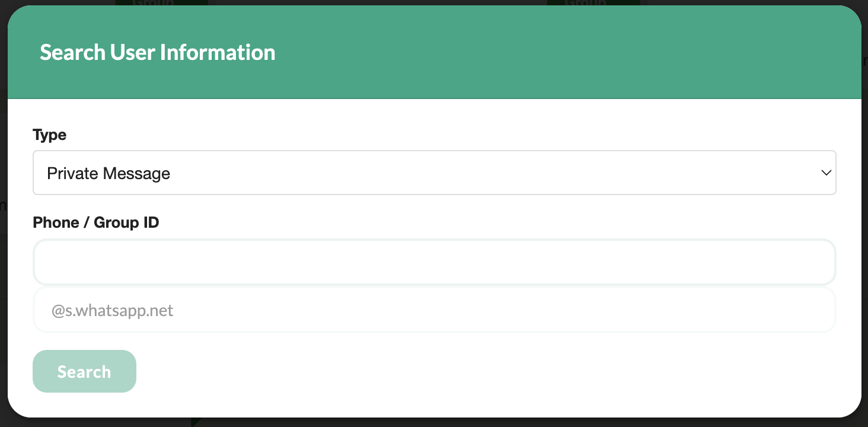
Task: Select the @s.whatsapp.net placeholder text
Action: pyautogui.click(x=113, y=311)
